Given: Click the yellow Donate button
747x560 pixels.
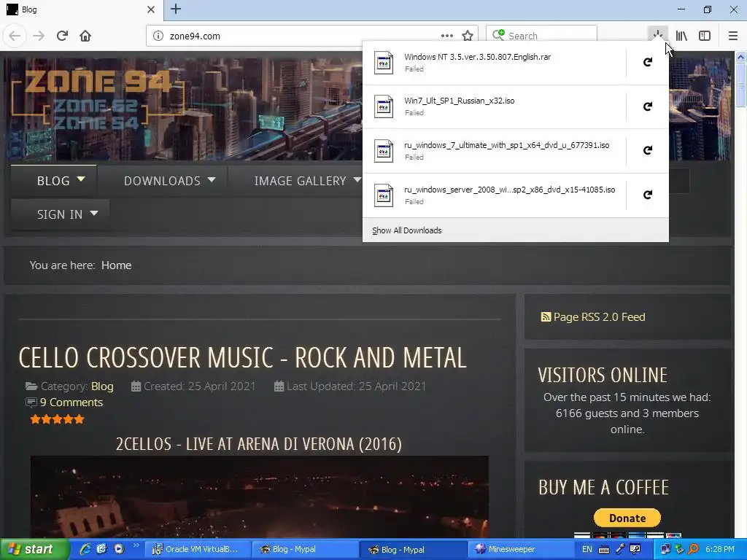Looking at the screenshot, I should (x=627, y=518).
